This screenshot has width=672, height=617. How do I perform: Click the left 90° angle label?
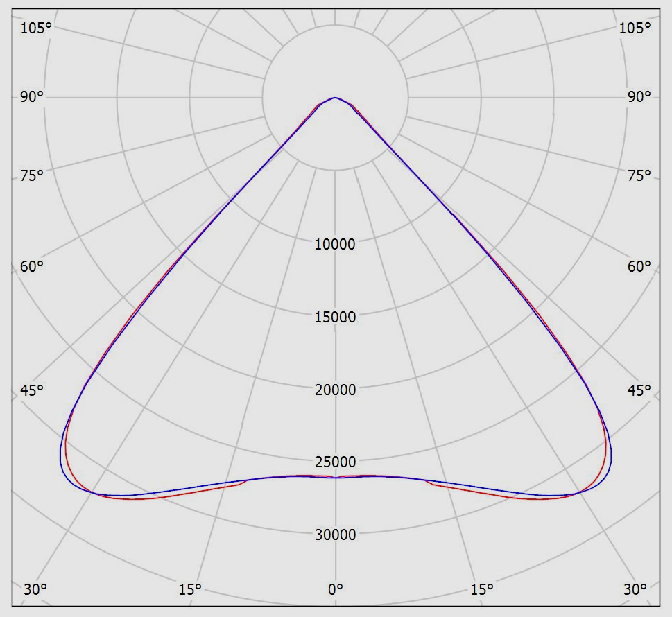32,97
